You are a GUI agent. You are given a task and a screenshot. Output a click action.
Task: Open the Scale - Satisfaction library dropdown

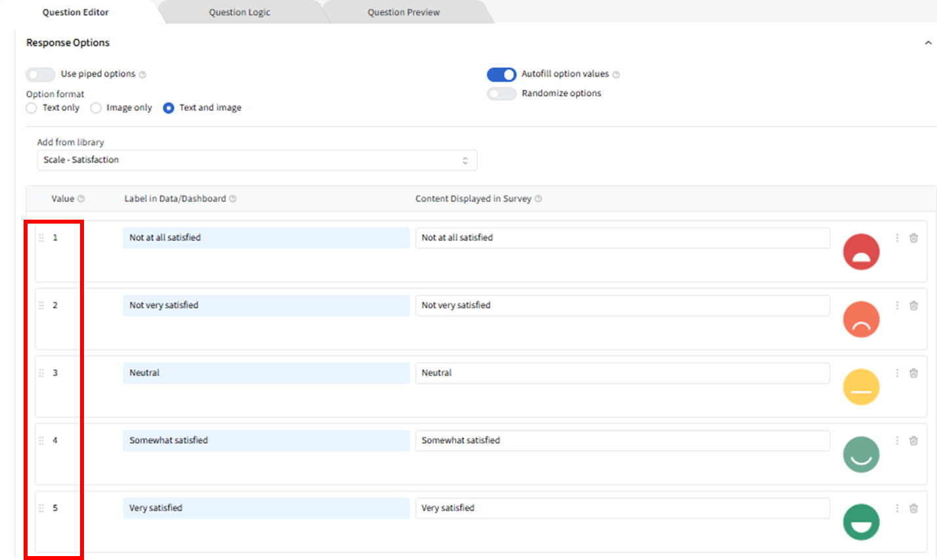click(257, 160)
